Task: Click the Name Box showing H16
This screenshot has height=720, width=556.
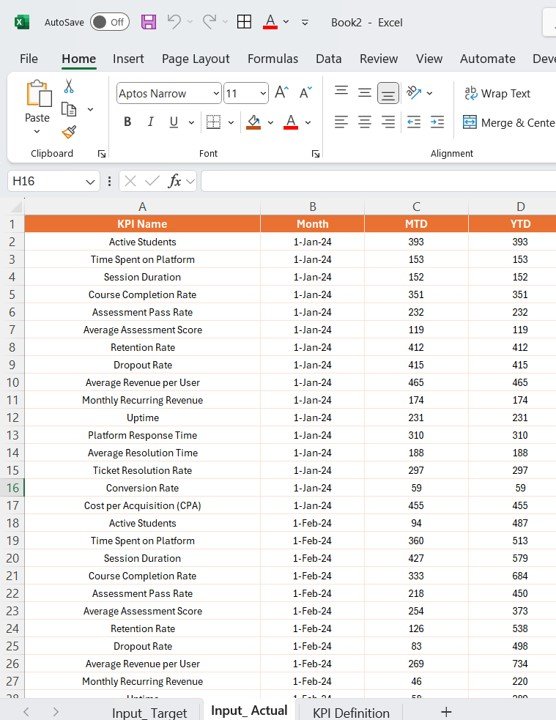Action: [46, 181]
